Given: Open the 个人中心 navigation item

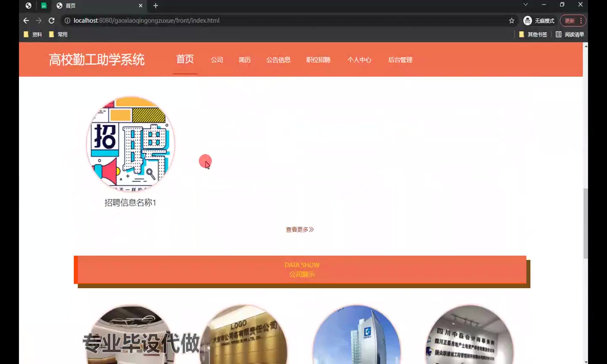Looking at the screenshot, I should 359,60.
